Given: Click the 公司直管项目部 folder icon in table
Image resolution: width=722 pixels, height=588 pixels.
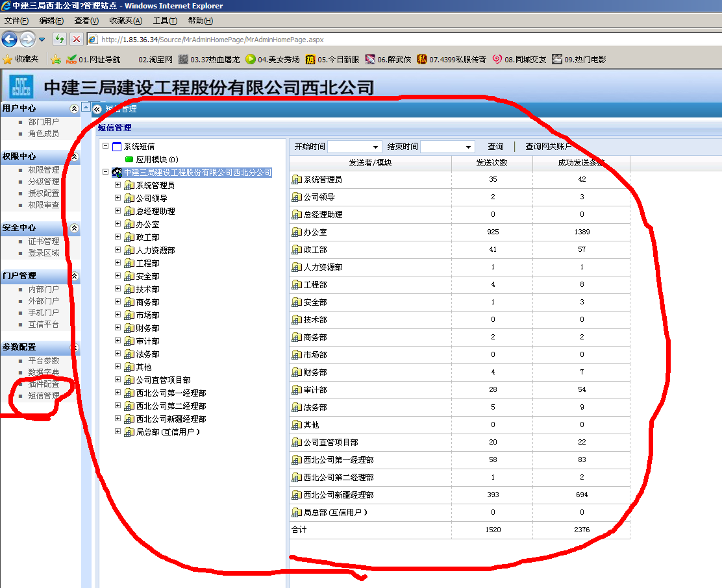Looking at the screenshot, I should [297, 443].
